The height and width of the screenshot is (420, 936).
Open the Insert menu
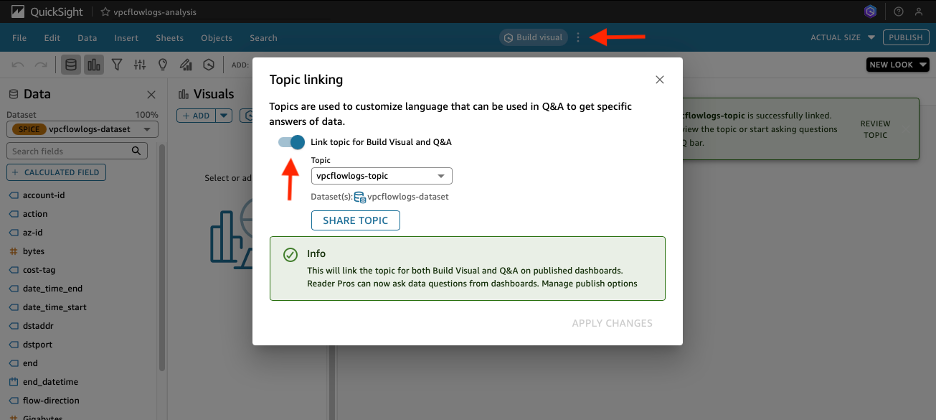click(126, 38)
